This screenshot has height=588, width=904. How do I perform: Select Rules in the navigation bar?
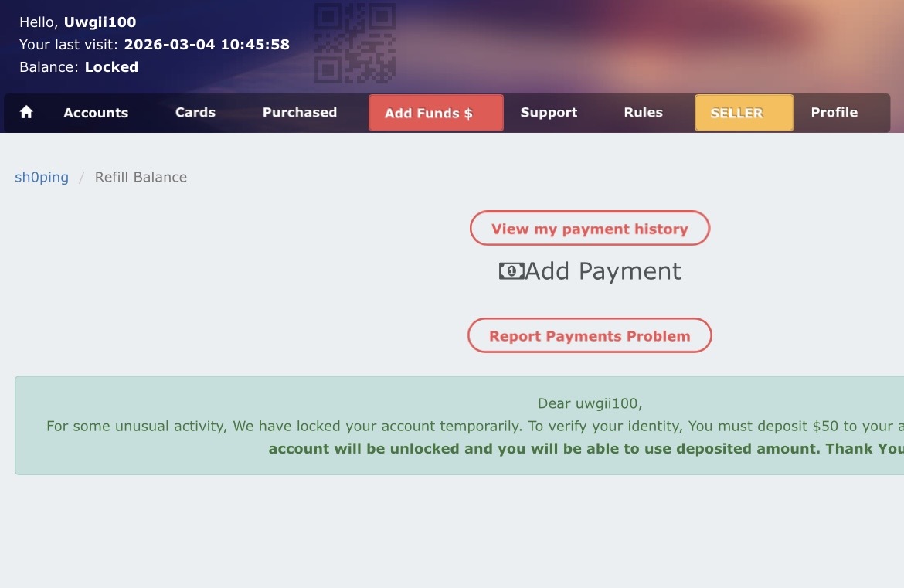click(644, 113)
